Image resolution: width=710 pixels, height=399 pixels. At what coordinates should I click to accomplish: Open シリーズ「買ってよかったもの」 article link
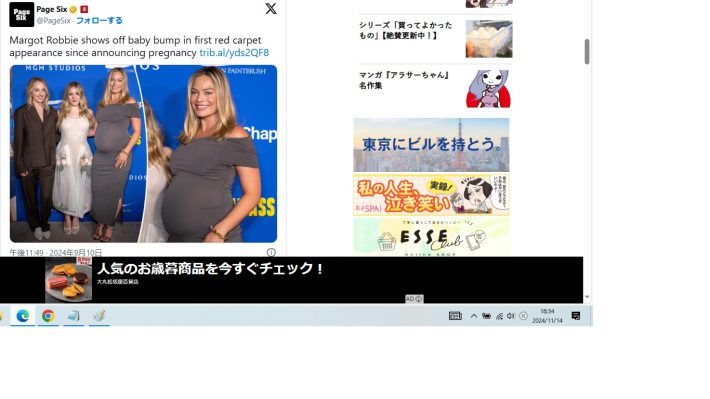(x=406, y=30)
